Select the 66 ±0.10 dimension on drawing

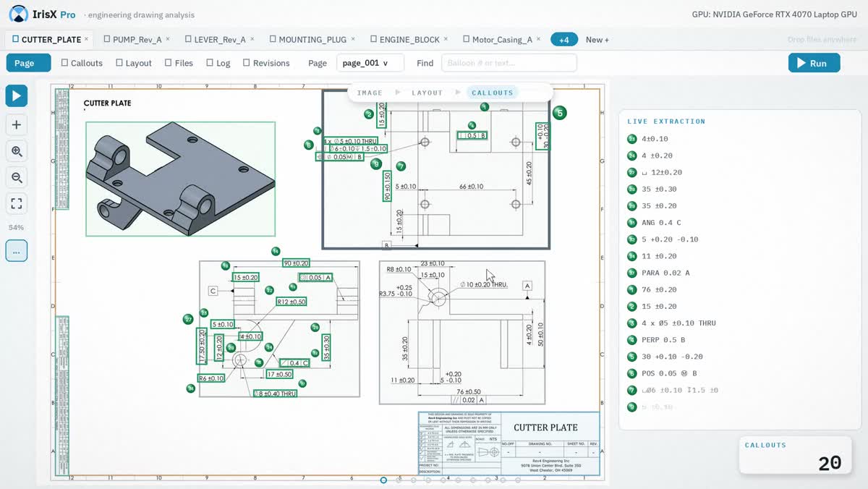[x=471, y=187]
